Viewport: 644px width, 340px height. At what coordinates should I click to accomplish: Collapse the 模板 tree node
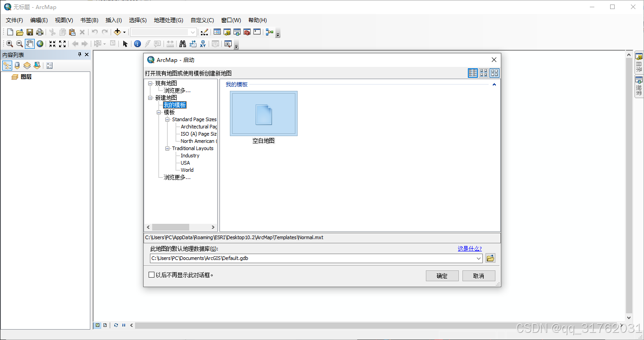tap(159, 112)
